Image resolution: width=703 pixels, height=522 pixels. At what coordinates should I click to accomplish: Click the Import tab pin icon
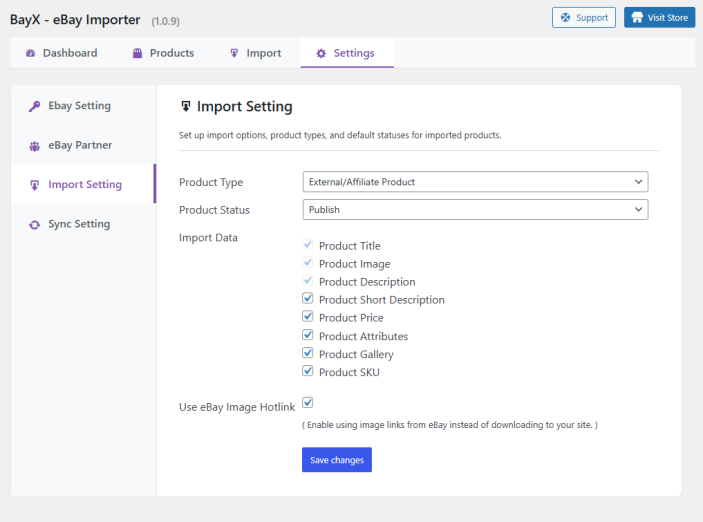[x=234, y=53]
